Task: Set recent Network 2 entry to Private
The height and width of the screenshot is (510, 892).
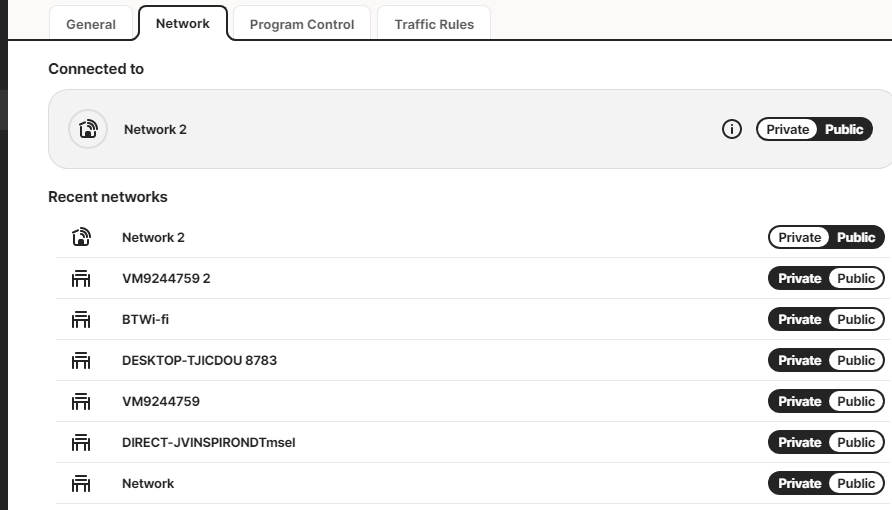Action: tap(799, 237)
